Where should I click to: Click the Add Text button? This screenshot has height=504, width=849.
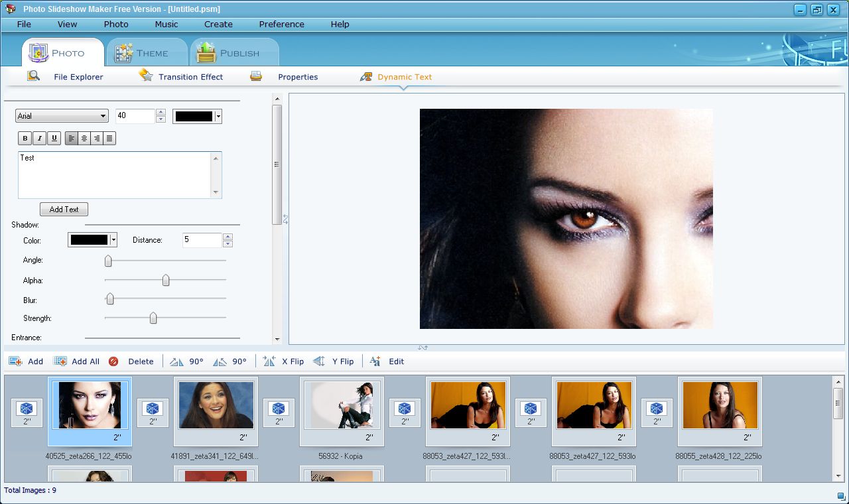pyautogui.click(x=64, y=209)
